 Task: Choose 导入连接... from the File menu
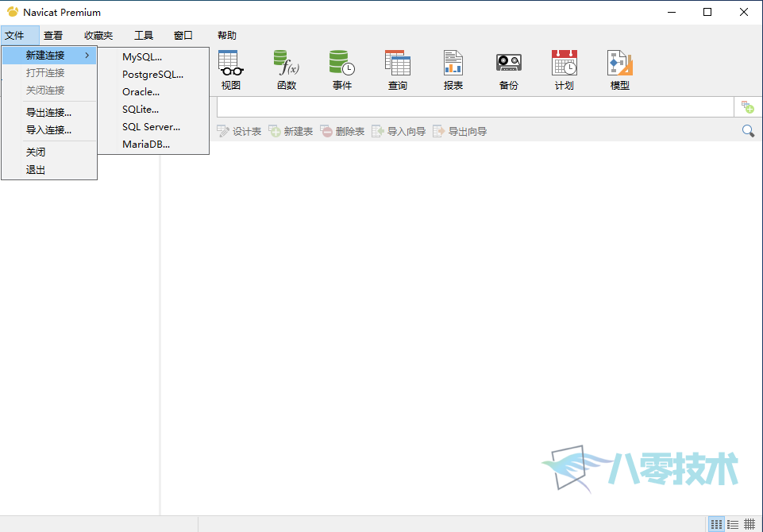pos(49,130)
